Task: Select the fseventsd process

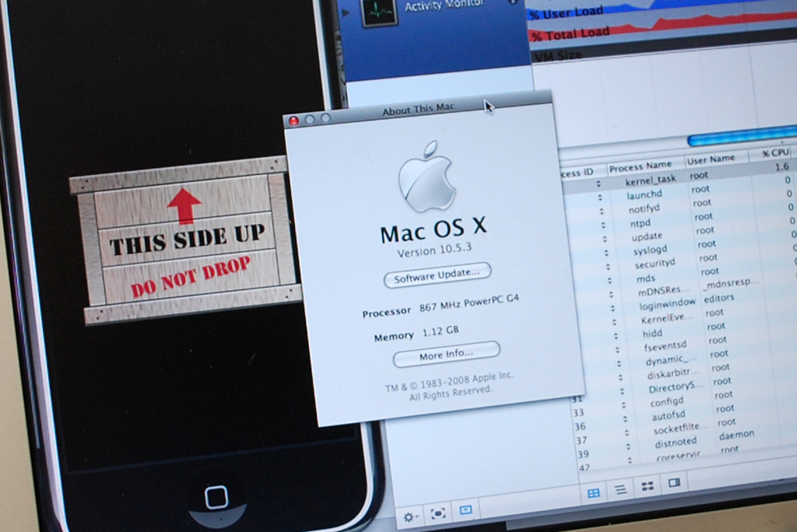Action: [x=665, y=347]
